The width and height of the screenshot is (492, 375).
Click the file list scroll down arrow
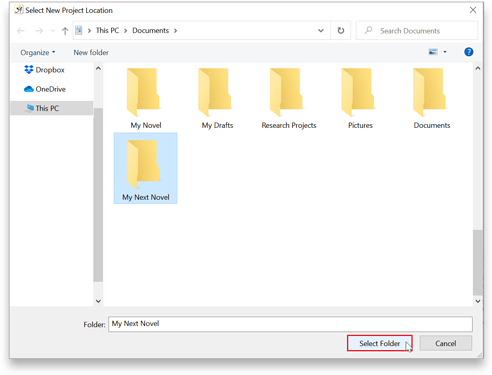point(478,301)
